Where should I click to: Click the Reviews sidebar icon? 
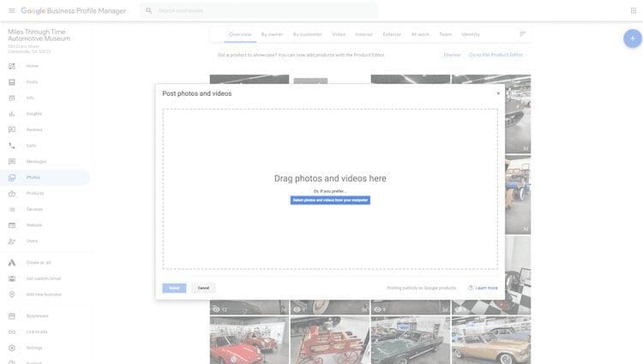click(12, 130)
